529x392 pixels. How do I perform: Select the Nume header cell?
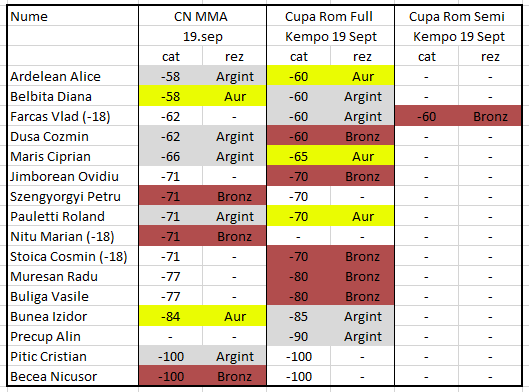(x=73, y=16)
